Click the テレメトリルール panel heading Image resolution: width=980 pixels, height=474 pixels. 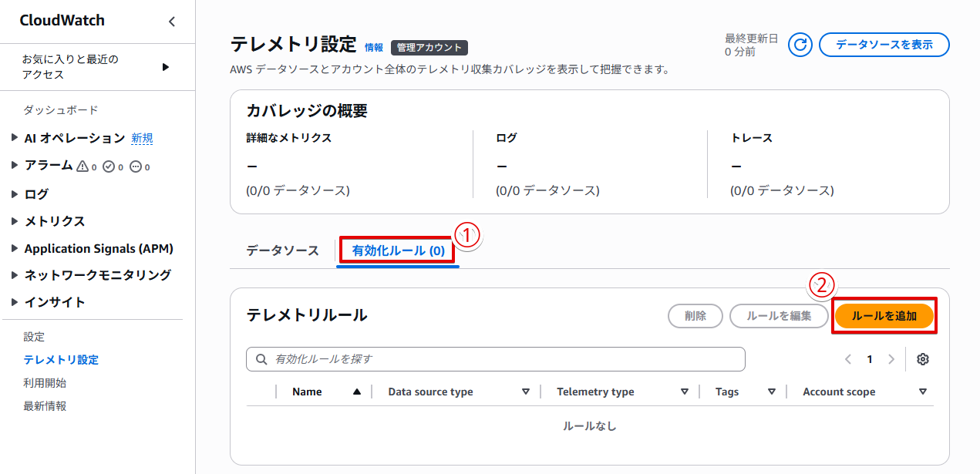tap(307, 314)
